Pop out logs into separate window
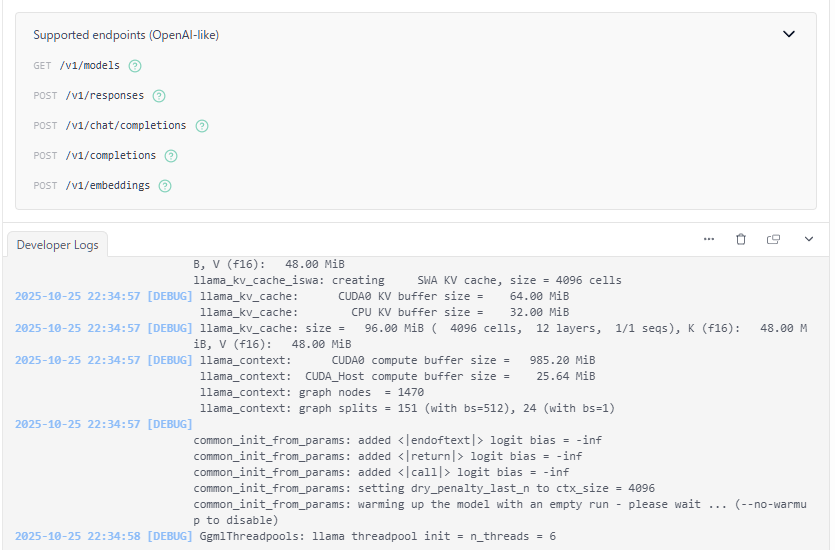835x550 pixels. 773,240
